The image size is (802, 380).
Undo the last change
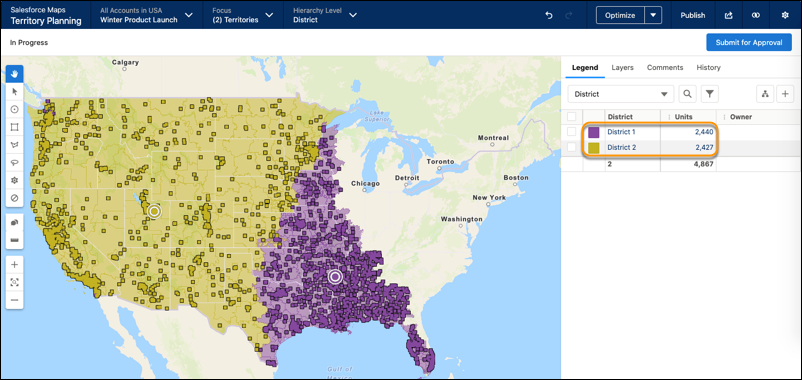(549, 15)
